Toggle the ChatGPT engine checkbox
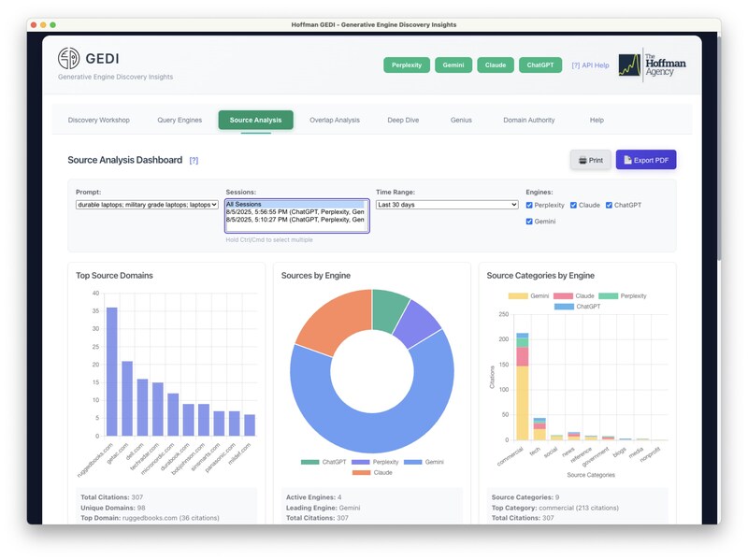Viewport: 748px width, 560px height. click(609, 205)
